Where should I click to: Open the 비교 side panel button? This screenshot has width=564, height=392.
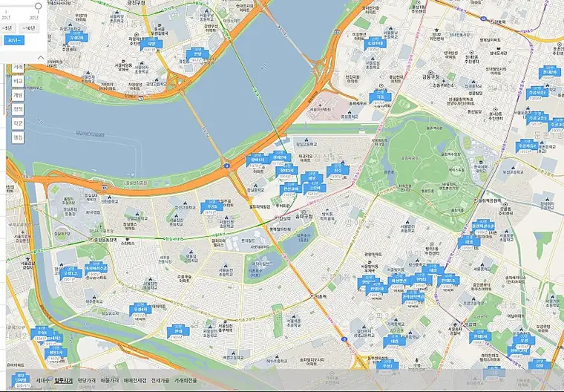click(18, 82)
